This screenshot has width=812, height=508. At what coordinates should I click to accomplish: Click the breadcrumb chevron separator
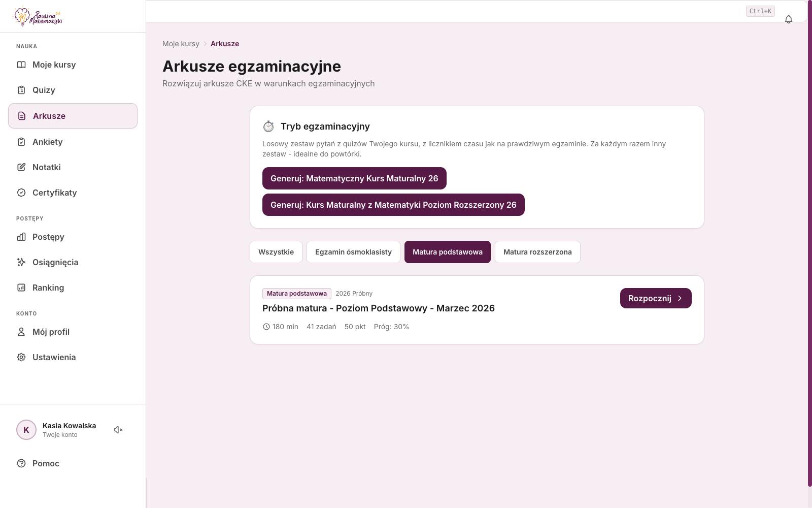point(205,44)
